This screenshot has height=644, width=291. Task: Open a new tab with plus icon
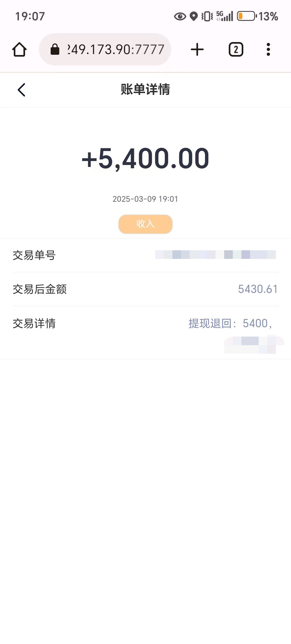(197, 50)
